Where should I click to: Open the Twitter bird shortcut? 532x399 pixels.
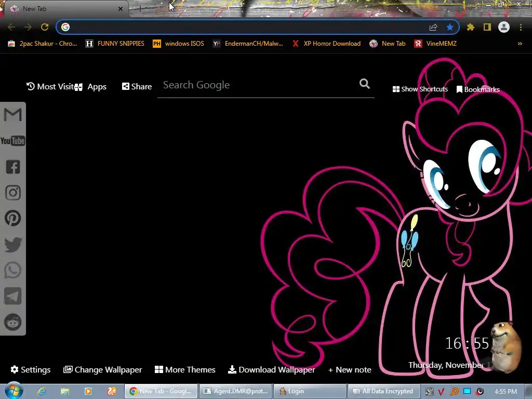13,245
